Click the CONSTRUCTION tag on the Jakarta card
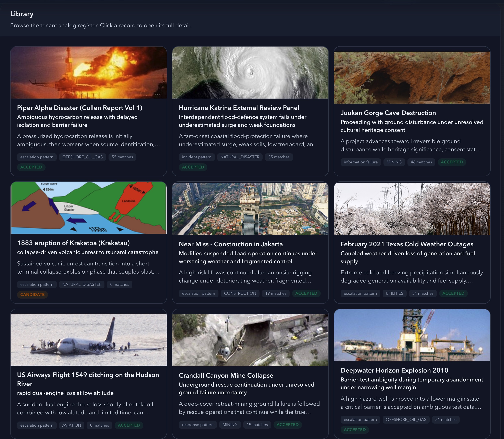This screenshot has width=504, height=439. coord(240,293)
